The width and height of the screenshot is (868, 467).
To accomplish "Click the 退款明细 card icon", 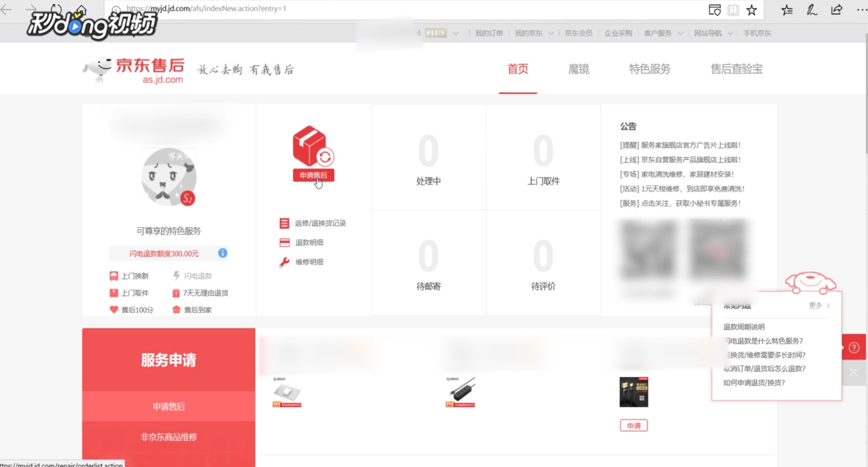I will [x=284, y=242].
